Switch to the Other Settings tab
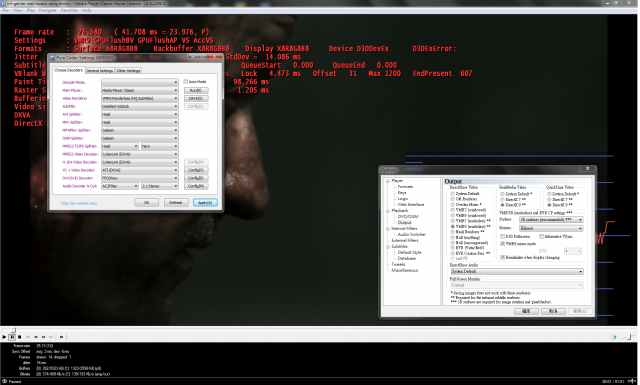Image resolution: width=640 pixels, height=385 pixels. pyautogui.click(x=128, y=71)
